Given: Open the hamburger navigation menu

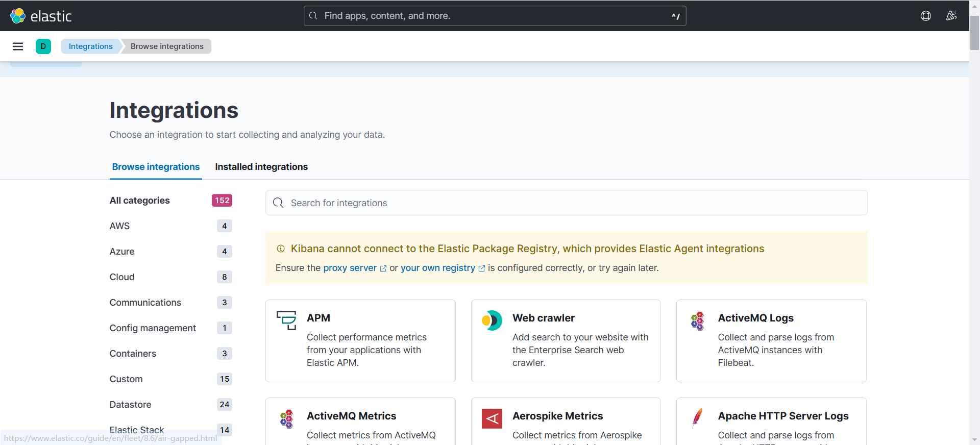Looking at the screenshot, I should tap(18, 46).
